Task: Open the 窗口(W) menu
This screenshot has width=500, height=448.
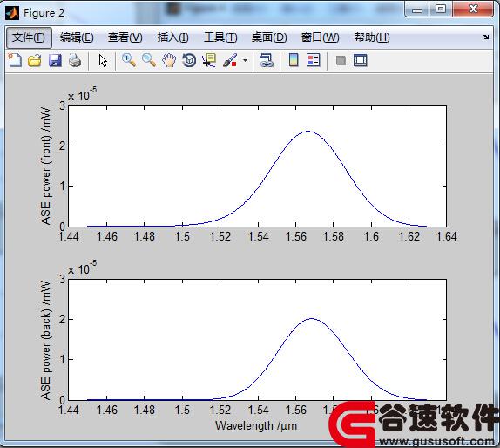Action: [321, 37]
